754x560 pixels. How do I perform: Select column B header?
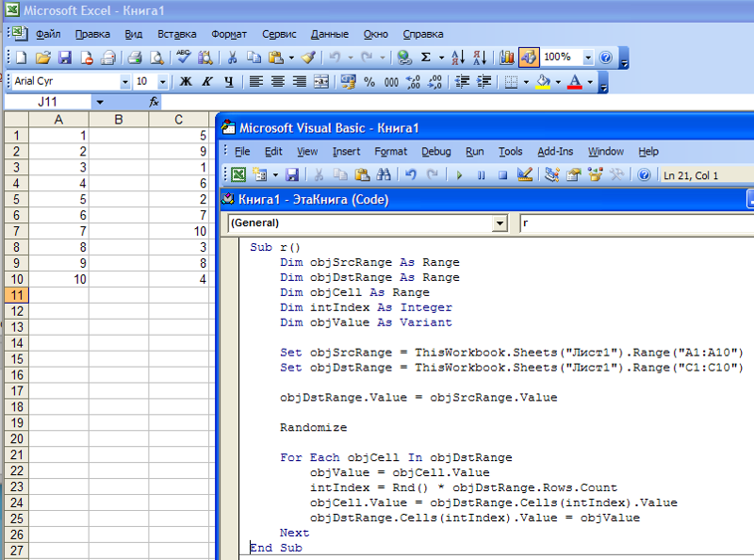[119, 120]
